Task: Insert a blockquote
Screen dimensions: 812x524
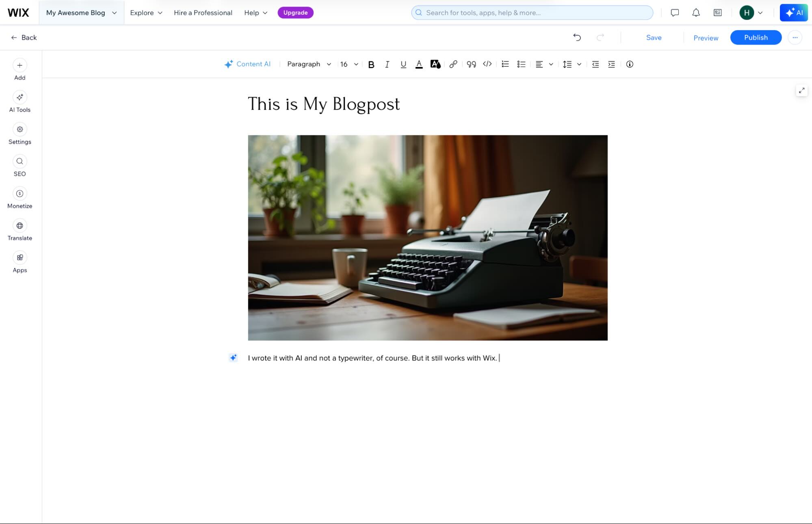Action: pyautogui.click(x=471, y=64)
